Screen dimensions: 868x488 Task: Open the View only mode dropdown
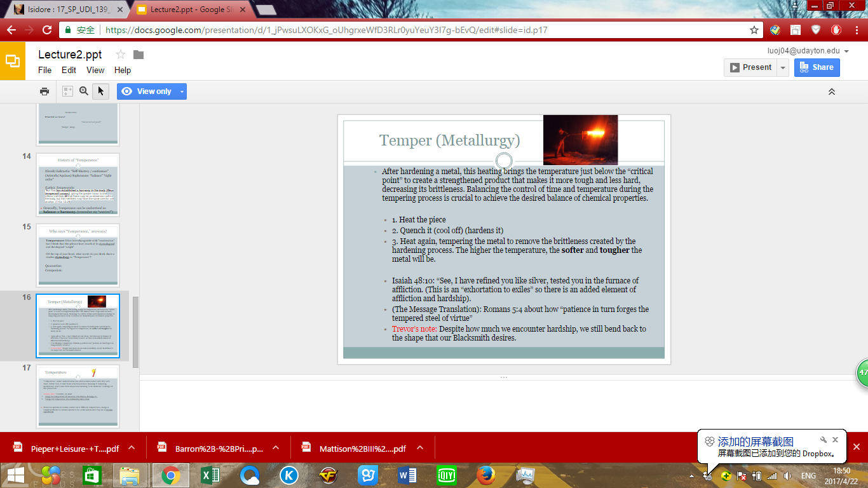(182, 91)
